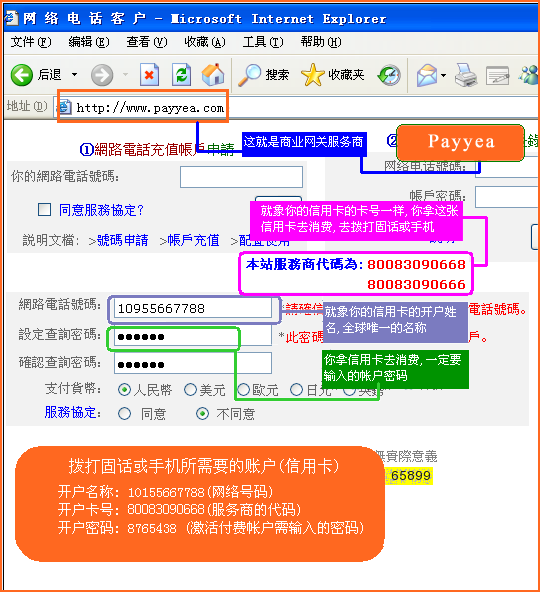Stop page loading with red X icon
The image size is (540, 592).
(x=149, y=75)
